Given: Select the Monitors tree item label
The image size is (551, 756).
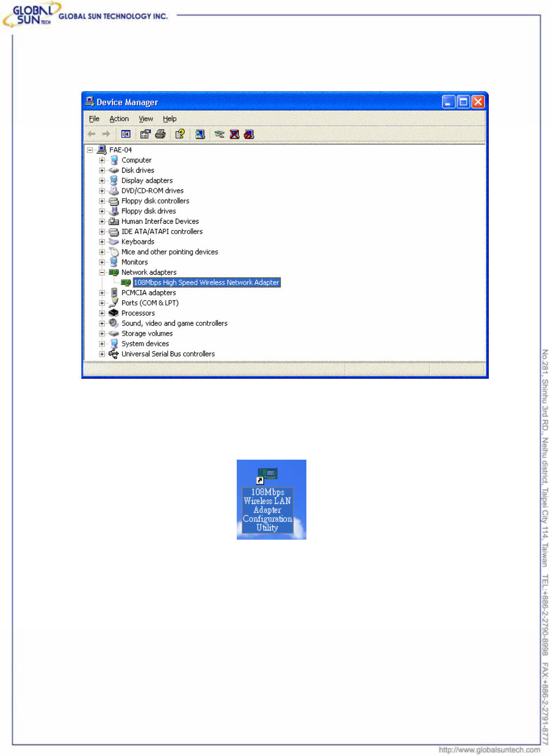Looking at the screenshot, I should [135, 262].
